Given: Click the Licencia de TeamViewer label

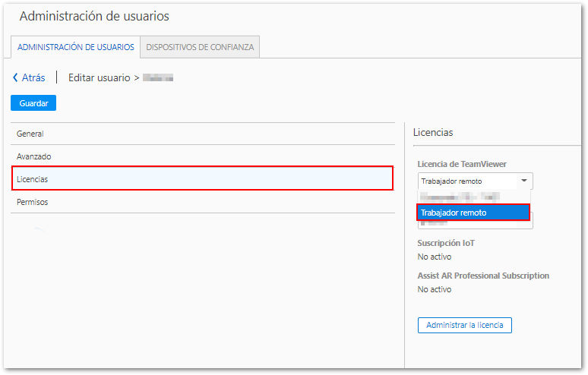Looking at the screenshot, I should click(x=462, y=164).
